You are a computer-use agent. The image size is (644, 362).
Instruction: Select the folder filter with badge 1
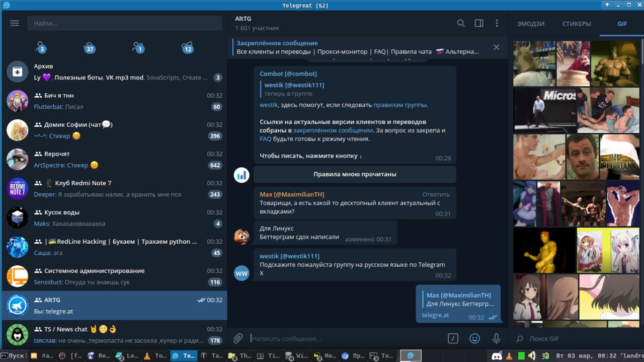tap(138, 47)
